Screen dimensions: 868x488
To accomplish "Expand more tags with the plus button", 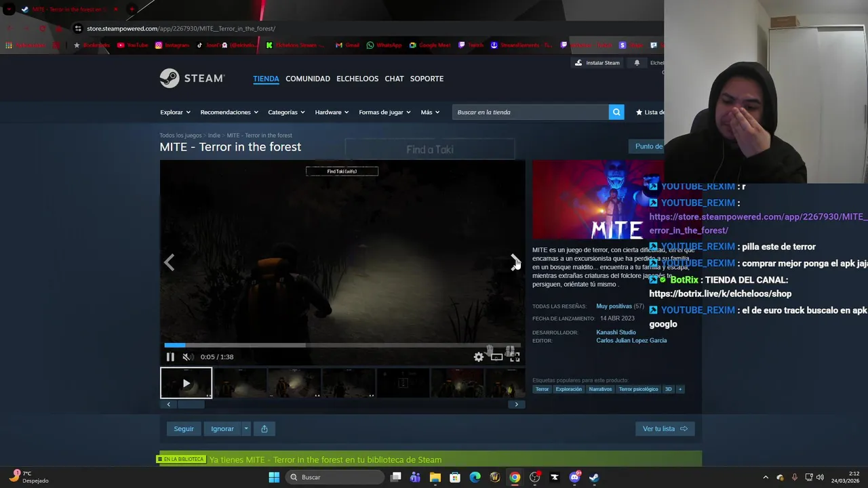I will coord(680,389).
